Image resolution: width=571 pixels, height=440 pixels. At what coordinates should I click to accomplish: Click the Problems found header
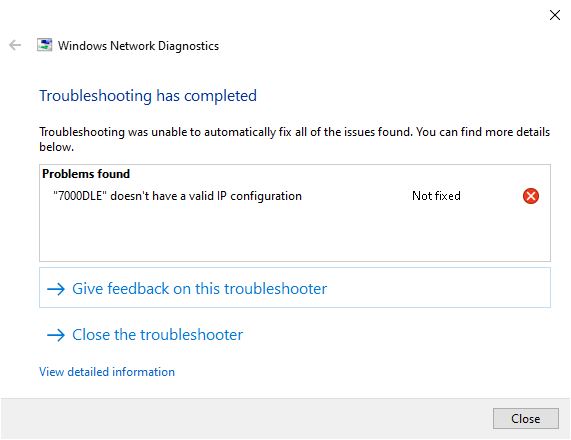(86, 174)
